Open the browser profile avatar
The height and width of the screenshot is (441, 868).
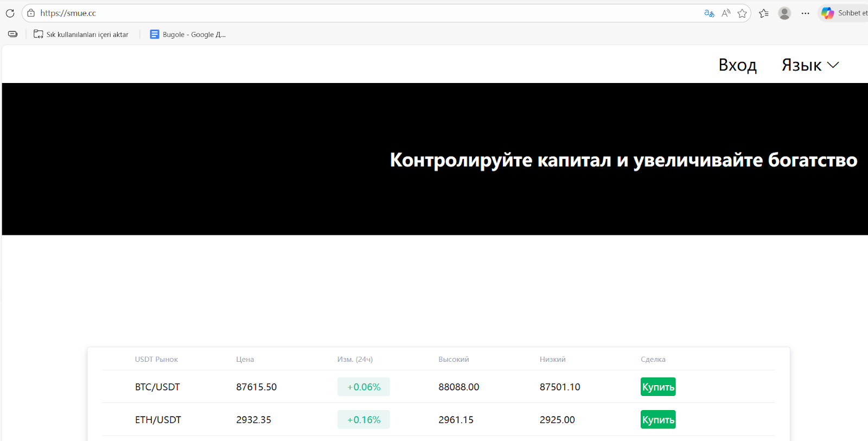(x=784, y=13)
